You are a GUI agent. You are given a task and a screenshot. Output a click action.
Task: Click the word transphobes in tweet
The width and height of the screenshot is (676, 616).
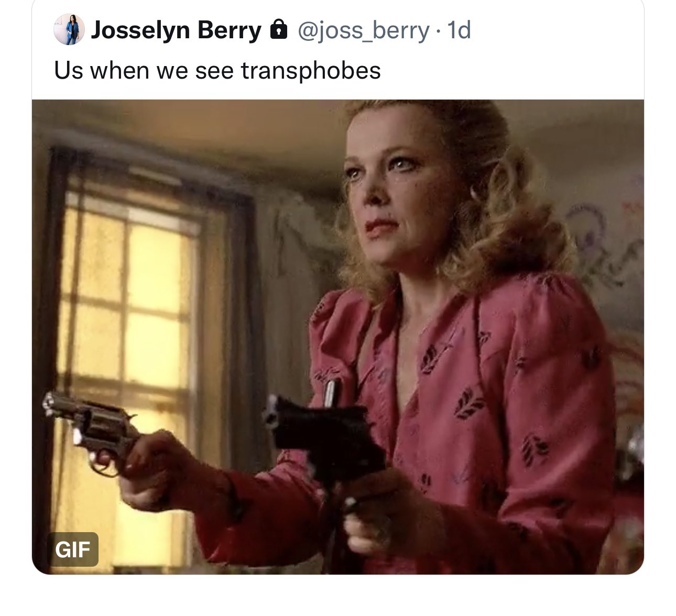(311, 71)
